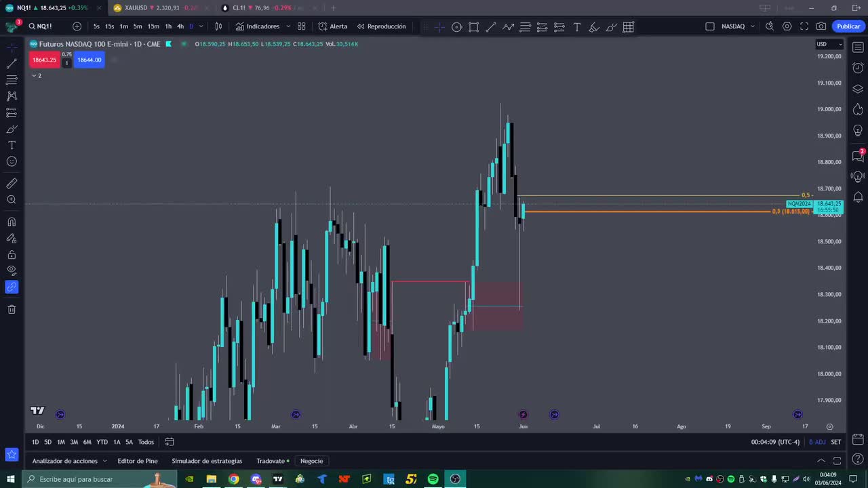This screenshot has width=868, height=488.
Task: Select the YTD date range
Action: pos(102,442)
